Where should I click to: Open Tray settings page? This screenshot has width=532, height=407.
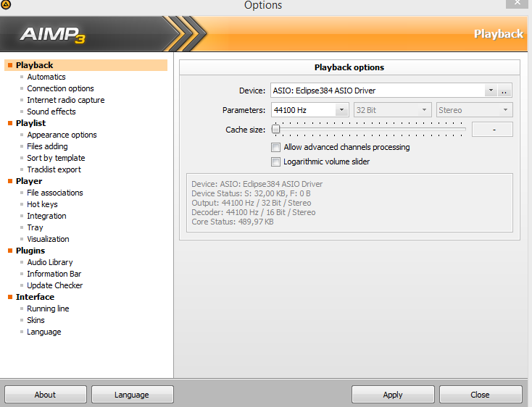(x=35, y=227)
